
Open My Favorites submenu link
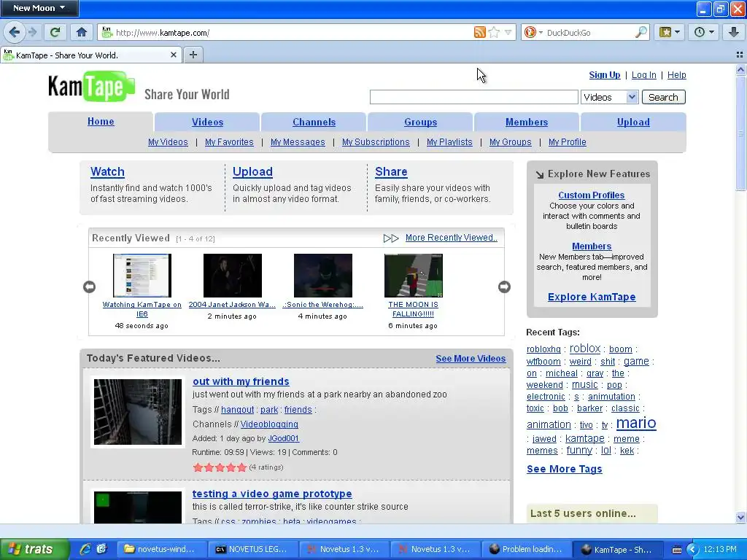click(x=229, y=142)
